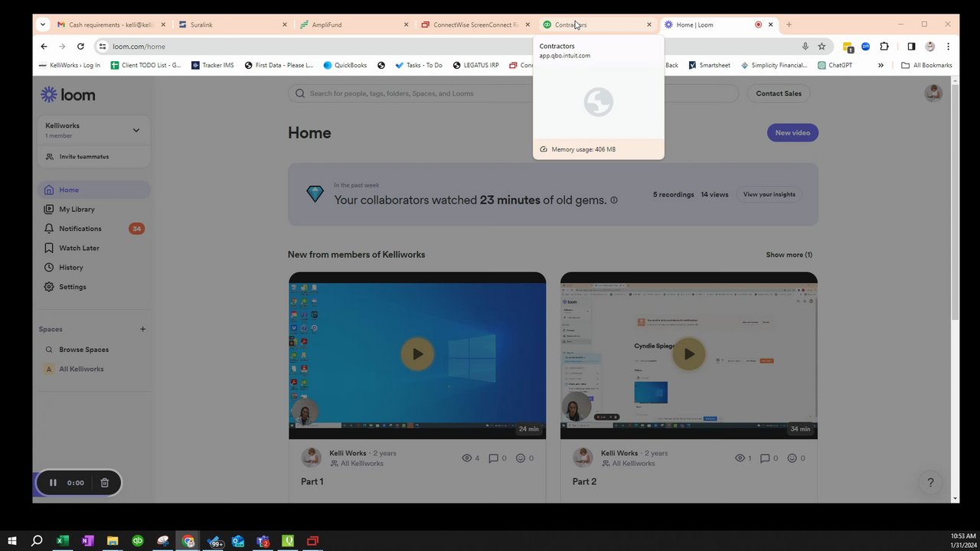980x551 pixels.
Task: Open the ChatGPT bookmark
Action: [x=835, y=65]
